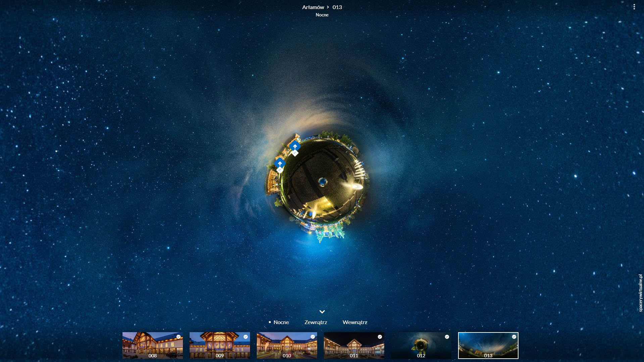The height and width of the screenshot is (362, 644).
Task: Click the upper blue arrow navigation hotspot
Action: point(295,146)
